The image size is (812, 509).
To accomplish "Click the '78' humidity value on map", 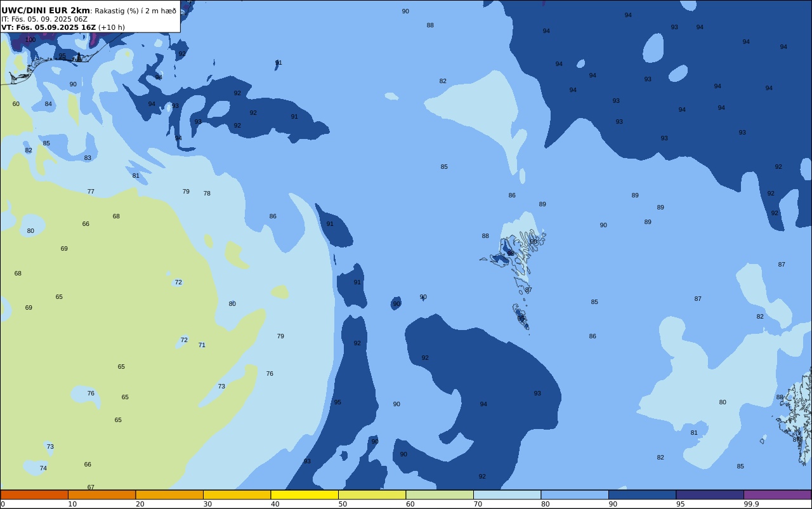I will tap(207, 194).
